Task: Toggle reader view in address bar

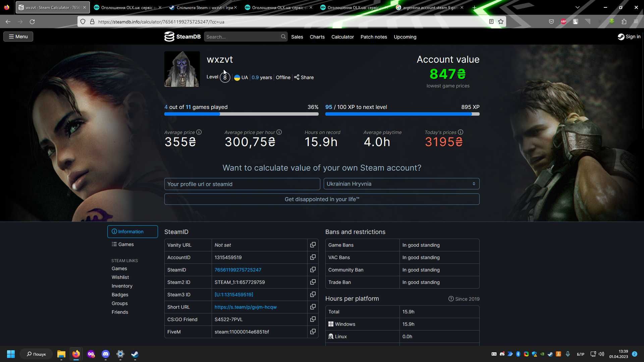Action: pyautogui.click(x=491, y=21)
